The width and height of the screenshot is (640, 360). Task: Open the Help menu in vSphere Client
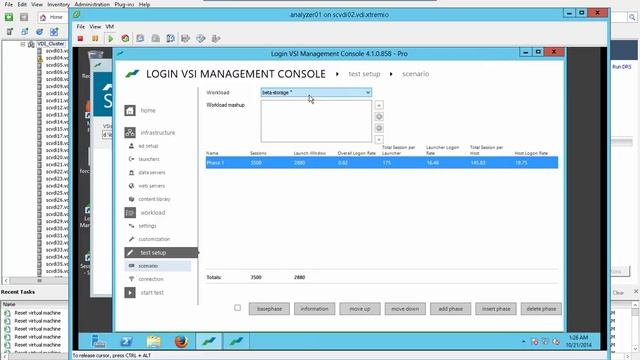coord(144,4)
